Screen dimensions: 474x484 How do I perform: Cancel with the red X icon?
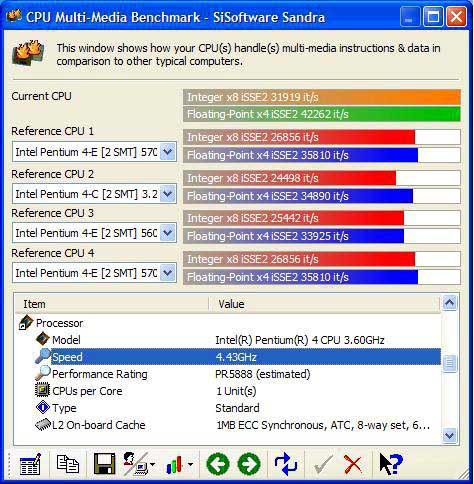click(353, 464)
